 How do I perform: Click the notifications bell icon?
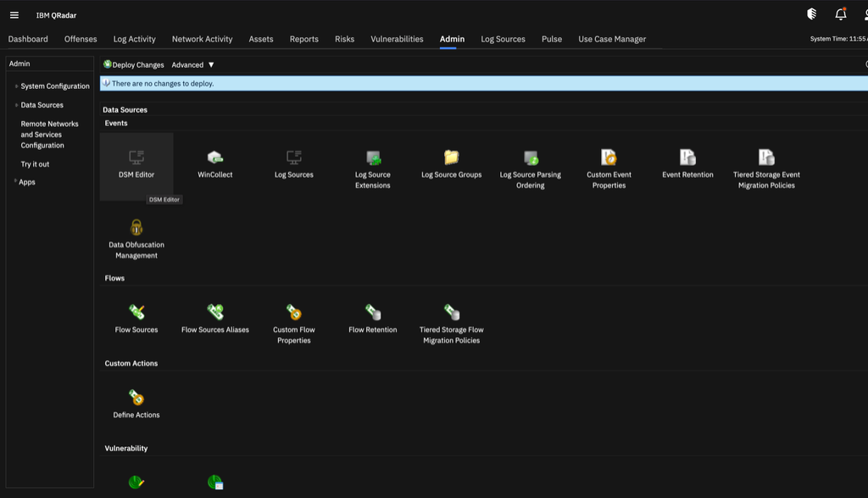(840, 14)
